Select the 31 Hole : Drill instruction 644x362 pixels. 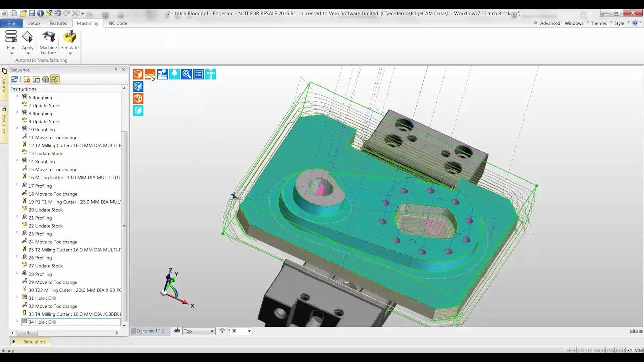[42, 298]
